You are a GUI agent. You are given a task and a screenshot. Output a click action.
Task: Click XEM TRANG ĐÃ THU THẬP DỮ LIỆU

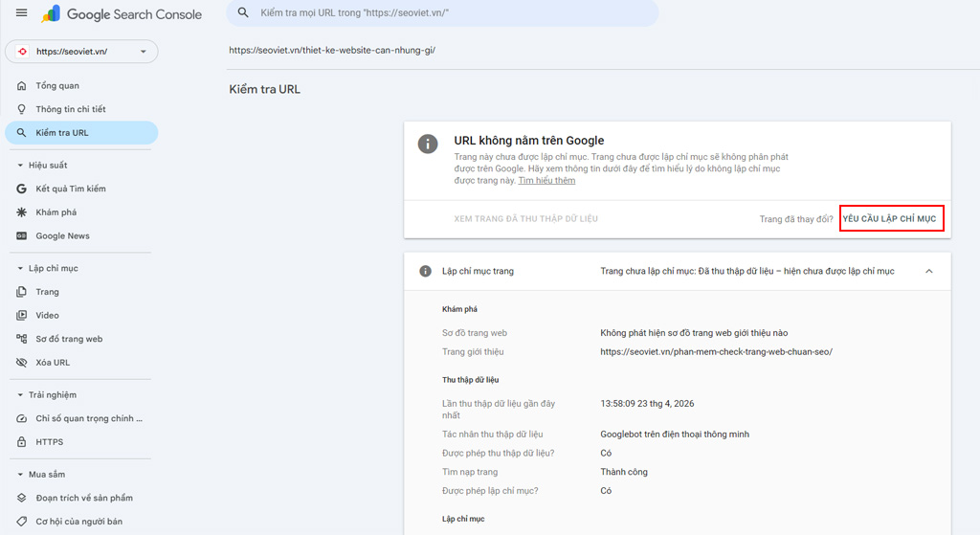coord(525,219)
